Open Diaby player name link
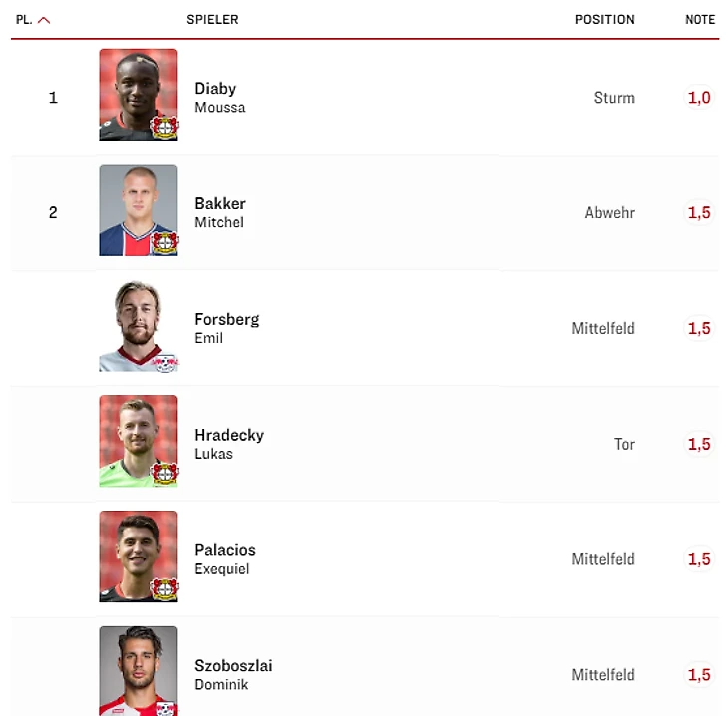 [215, 88]
